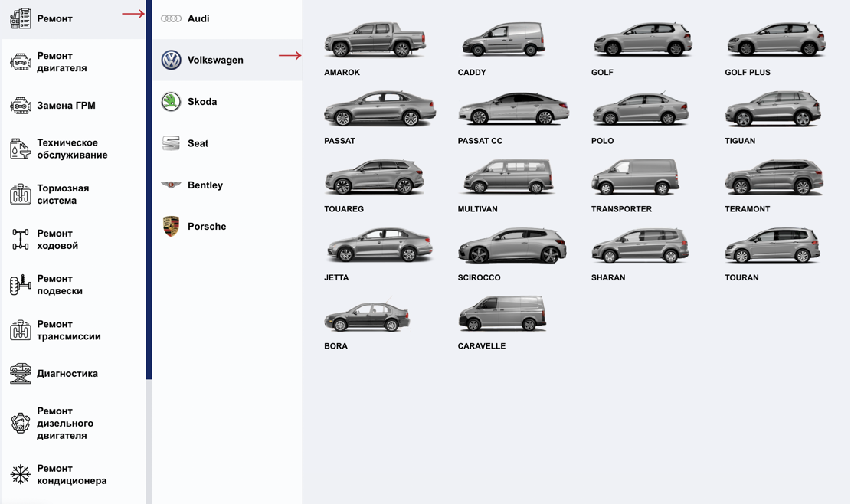Select the Multivan image
Image resolution: width=851 pixels, height=504 pixels.
click(508, 176)
